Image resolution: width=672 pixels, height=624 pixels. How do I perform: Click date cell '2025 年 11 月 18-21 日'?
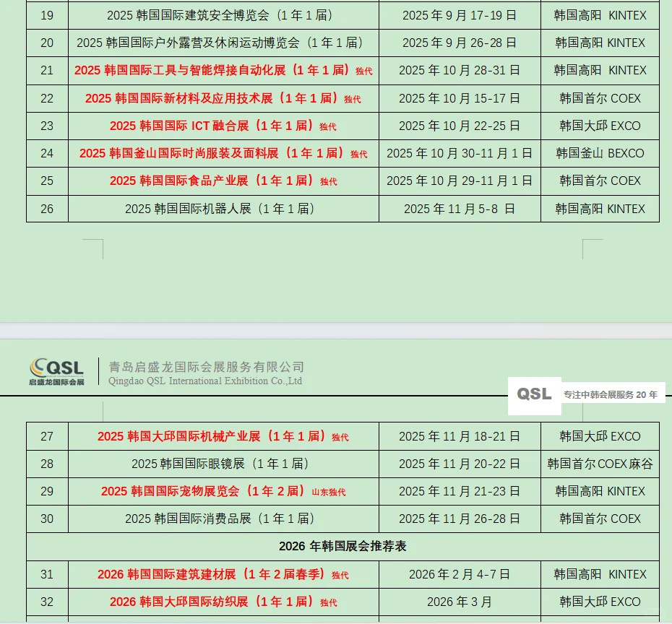coord(460,436)
